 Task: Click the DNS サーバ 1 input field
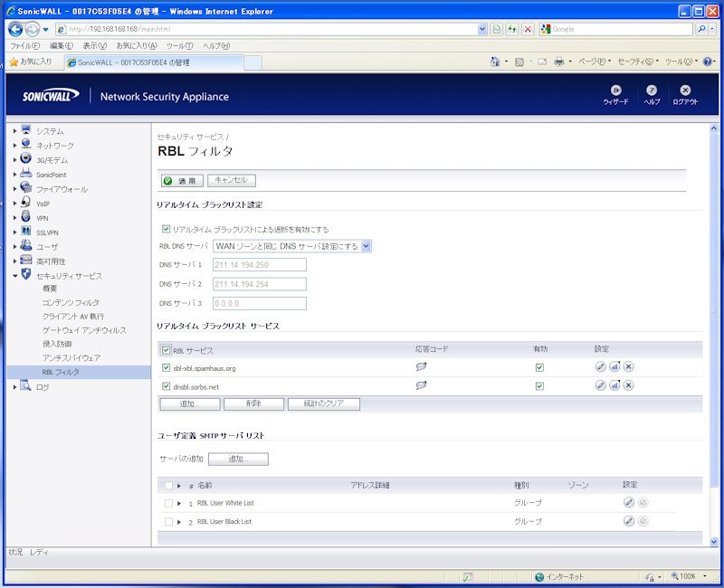(x=260, y=264)
